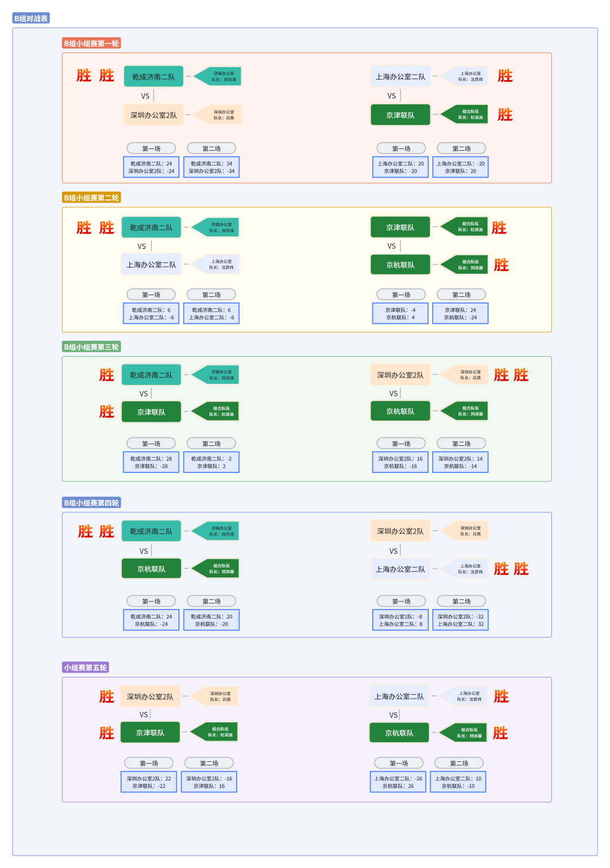The image size is (610, 868).
Task: Click 第二场 pill above 深圳办公室2队: -32 score
Action: [461, 601]
